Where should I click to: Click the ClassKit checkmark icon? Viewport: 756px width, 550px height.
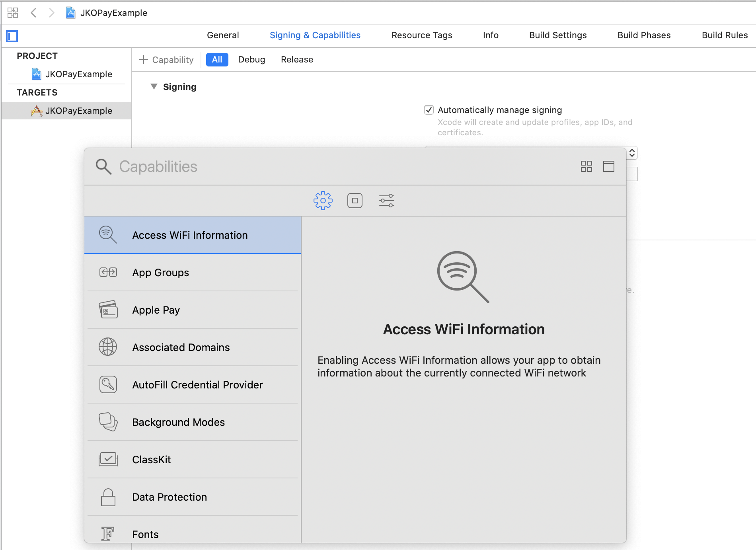[x=108, y=459]
